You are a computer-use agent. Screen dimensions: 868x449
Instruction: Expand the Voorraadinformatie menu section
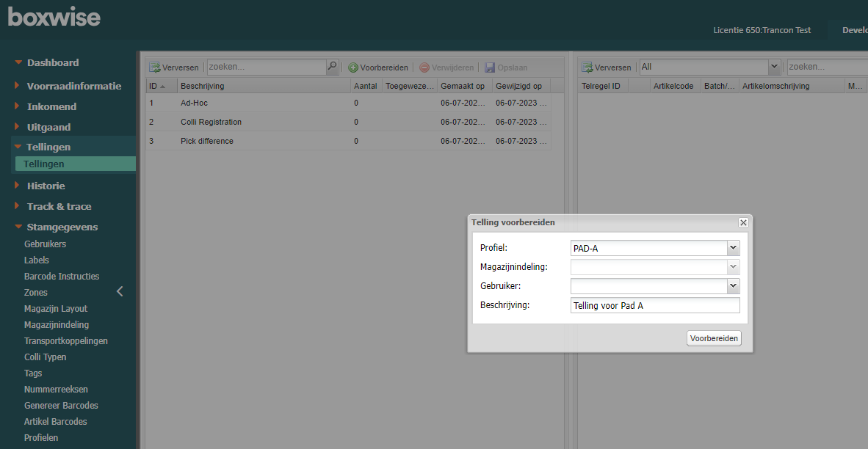pos(73,86)
